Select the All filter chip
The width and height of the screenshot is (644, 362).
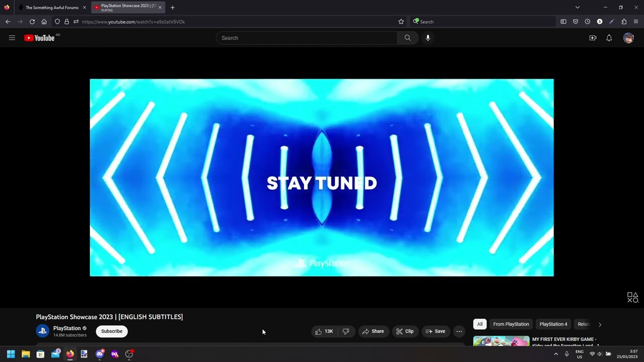pyautogui.click(x=479, y=324)
